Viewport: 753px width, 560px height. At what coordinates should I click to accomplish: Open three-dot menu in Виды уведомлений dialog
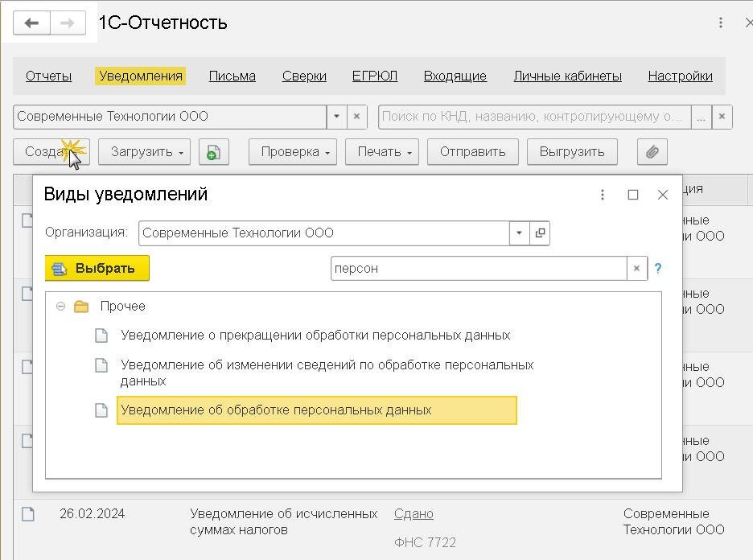(603, 195)
